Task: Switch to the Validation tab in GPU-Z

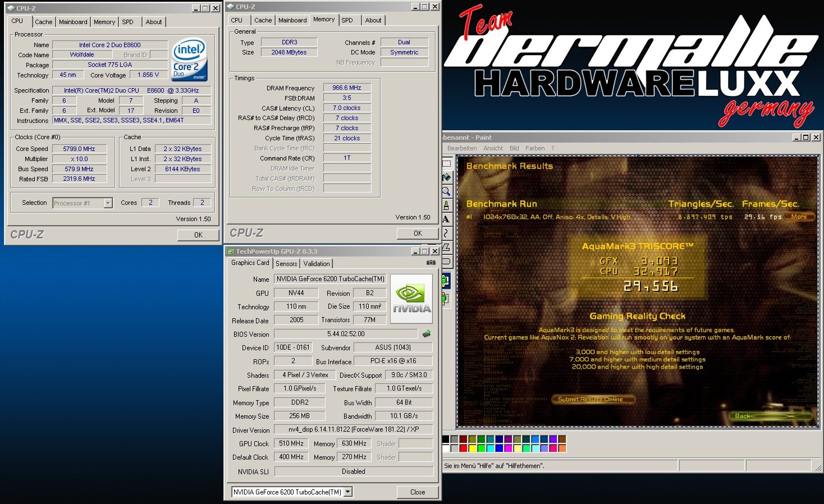Action: click(317, 264)
